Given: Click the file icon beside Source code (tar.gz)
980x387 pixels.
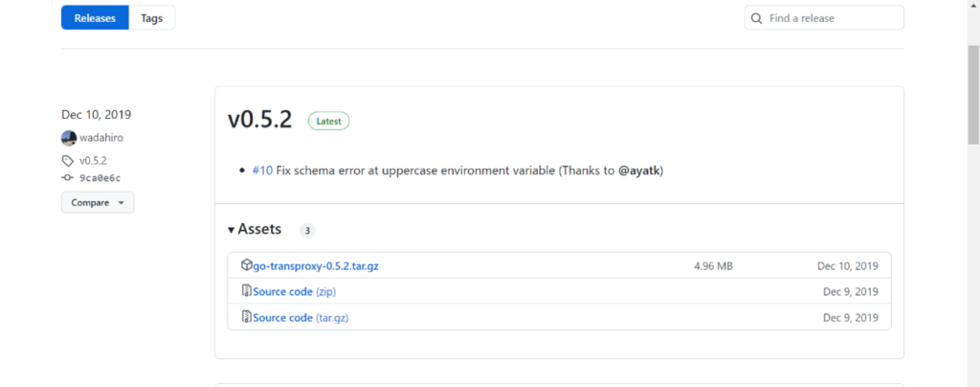Looking at the screenshot, I should 246,317.
